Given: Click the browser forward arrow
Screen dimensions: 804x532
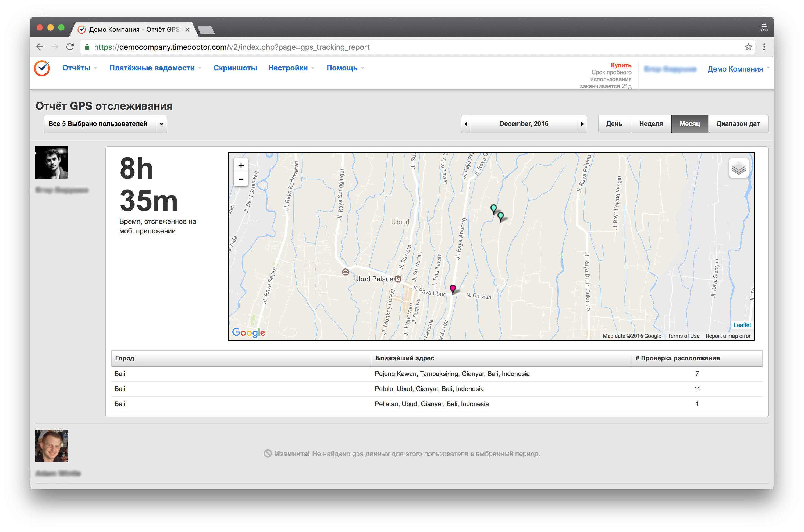Looking at the screenshot, I should click(55, 47).
